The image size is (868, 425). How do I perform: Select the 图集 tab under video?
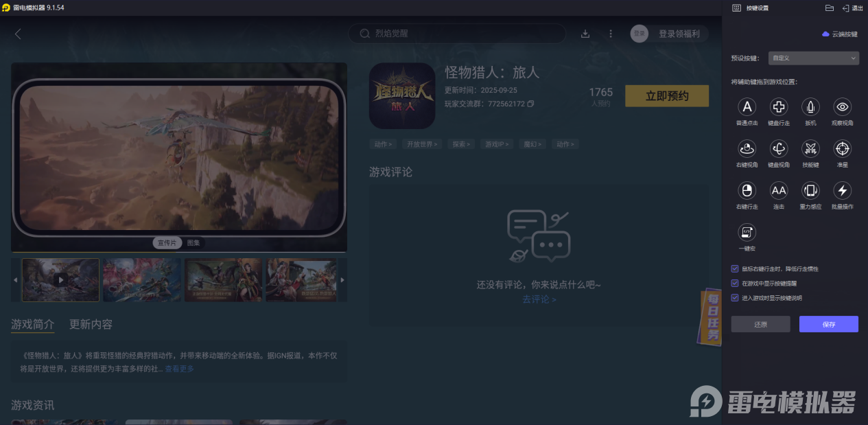click(x=193, y=243)
